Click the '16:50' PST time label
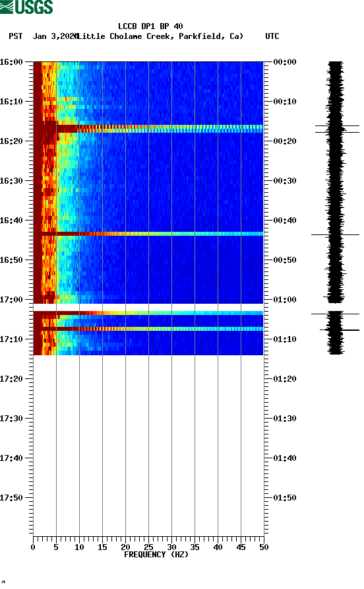The height and width of the screenshot is (589, 364). 11,260
